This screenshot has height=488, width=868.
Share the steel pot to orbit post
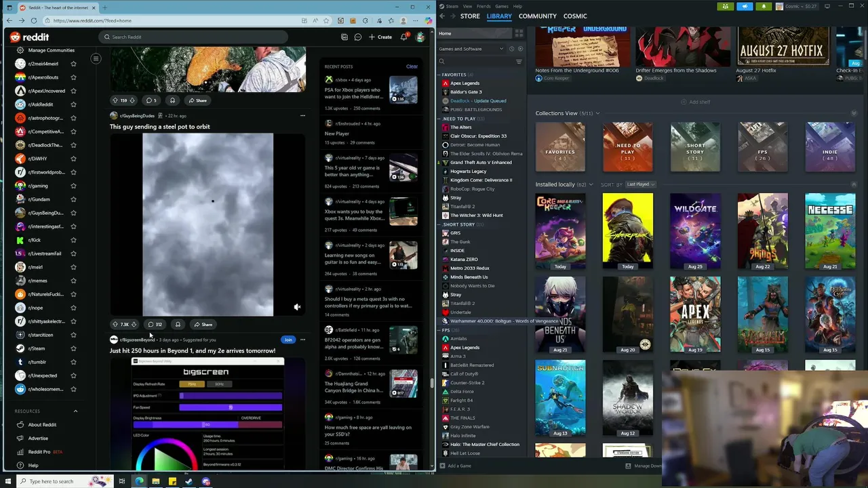point(203,325)
